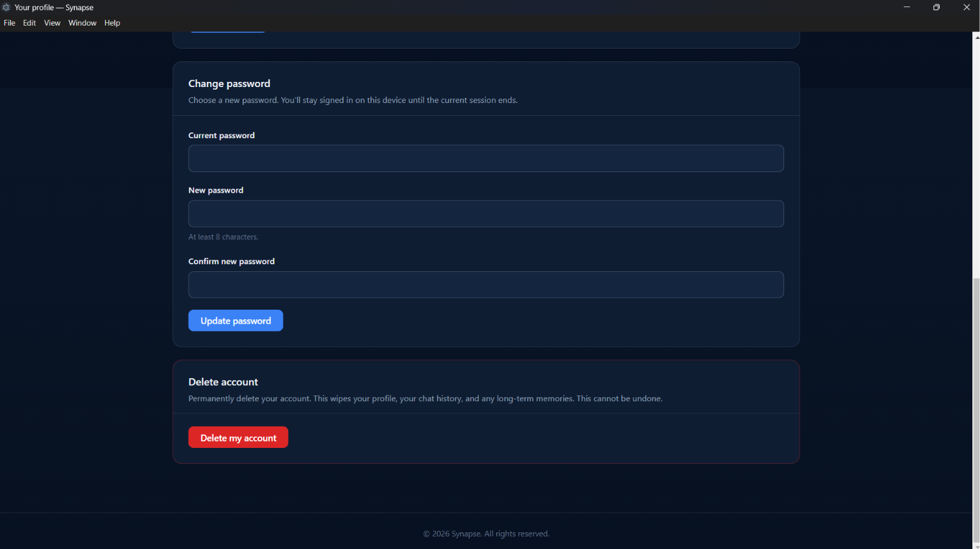The width and height of the screenshot is (980, 549).
Task: Click the 'Current password' label
Action: click(221, 136)
